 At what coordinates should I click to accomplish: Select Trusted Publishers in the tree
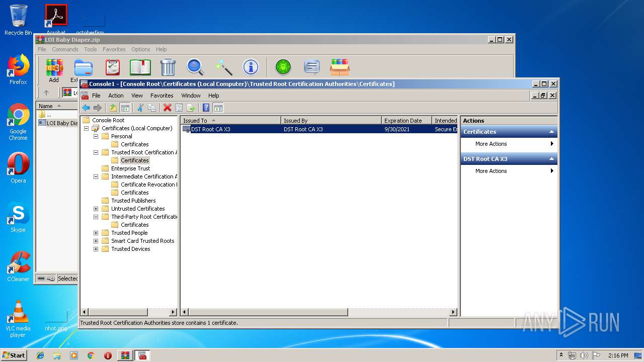(133, 201)
